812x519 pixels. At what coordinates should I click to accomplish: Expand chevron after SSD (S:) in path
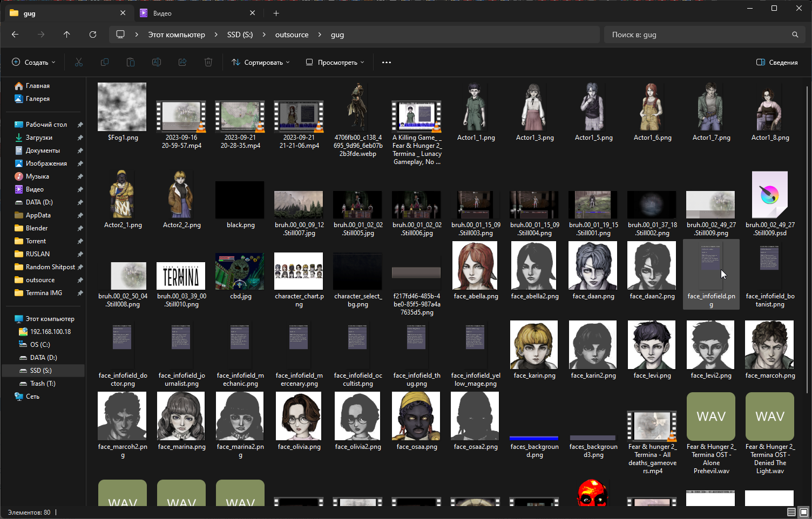click(x=264, y=35)
